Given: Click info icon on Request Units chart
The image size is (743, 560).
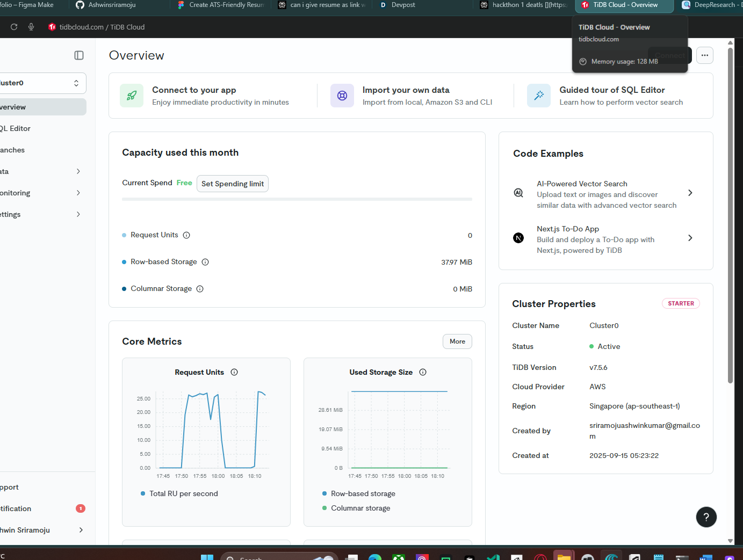Looking at the screenshot, I should tap(234, 372).
